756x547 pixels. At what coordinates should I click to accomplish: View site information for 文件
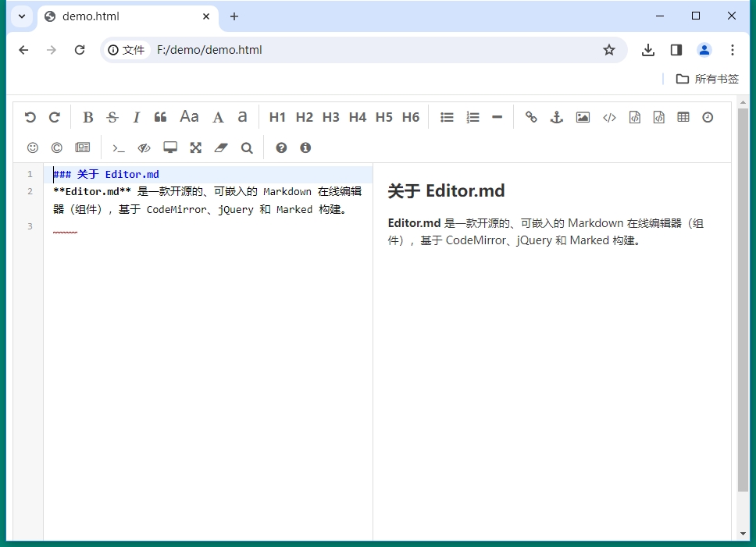(126, 50)
